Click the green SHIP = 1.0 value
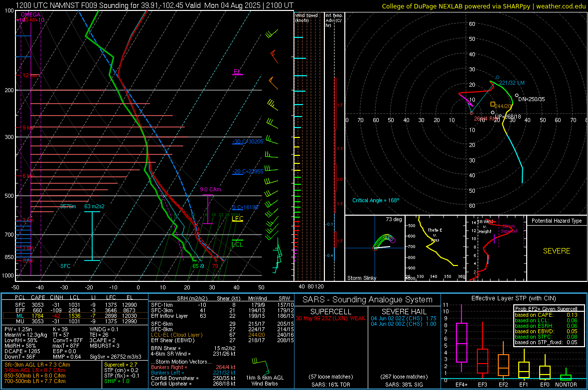The height and width of the screenshot is (390, 588). coord(117,381)
